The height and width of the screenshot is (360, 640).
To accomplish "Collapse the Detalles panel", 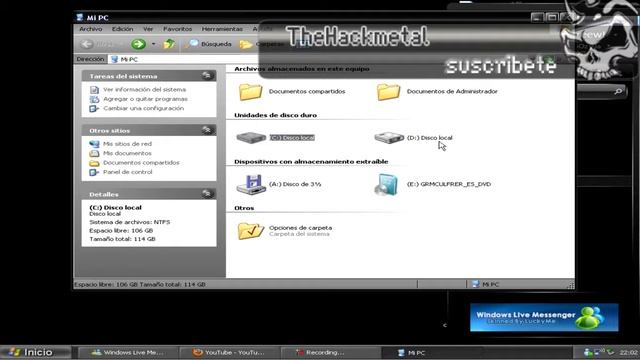I will (207, 194).
